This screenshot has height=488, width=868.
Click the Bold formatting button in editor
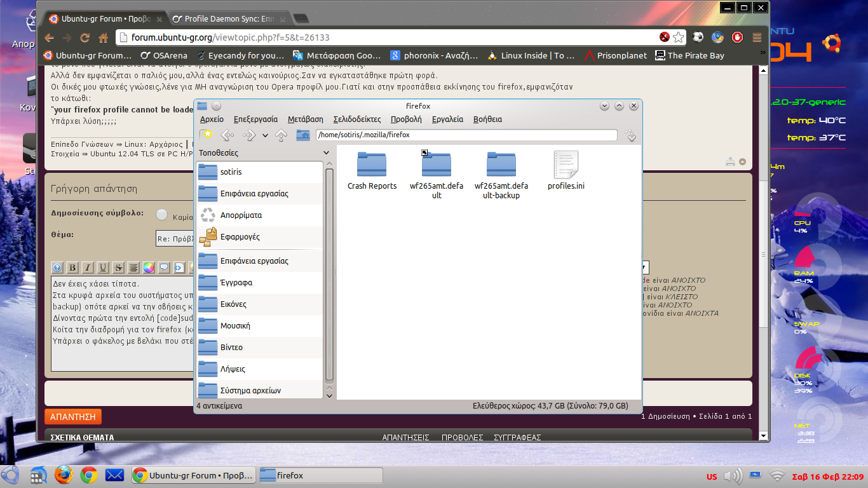click(72, 268)
